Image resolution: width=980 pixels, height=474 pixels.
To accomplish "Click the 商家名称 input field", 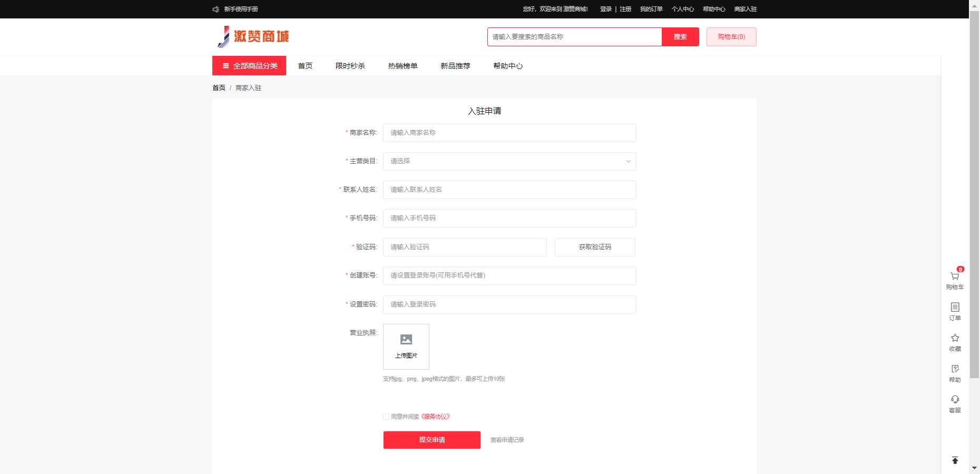I will point(509,133).
